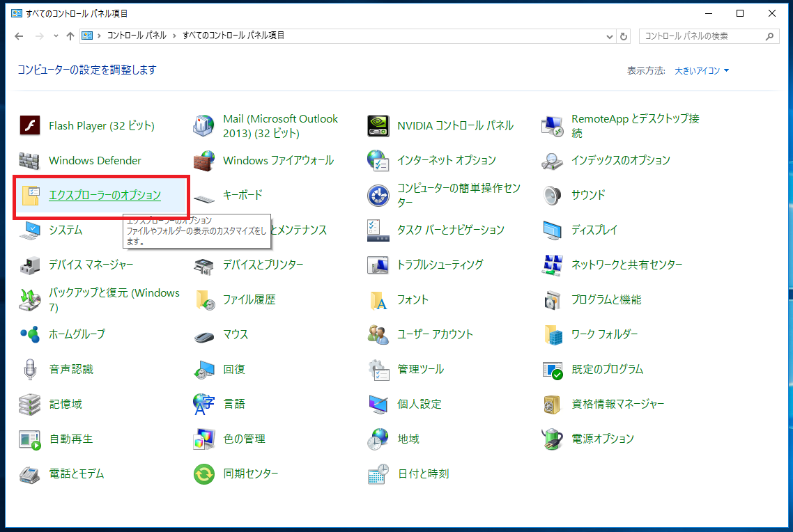Click the search magnifier icon
Screen dimensions: 793x532
coord(769,36)
